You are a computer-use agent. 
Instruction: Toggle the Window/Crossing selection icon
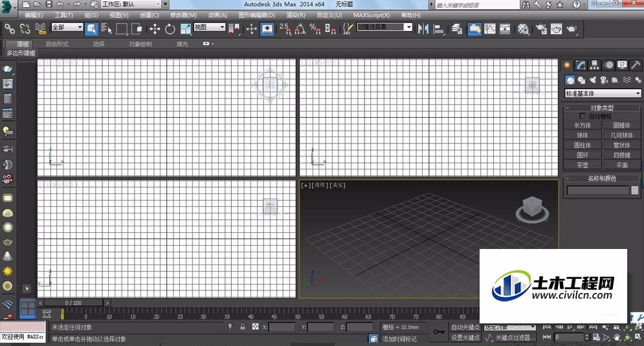pos(137,28)
